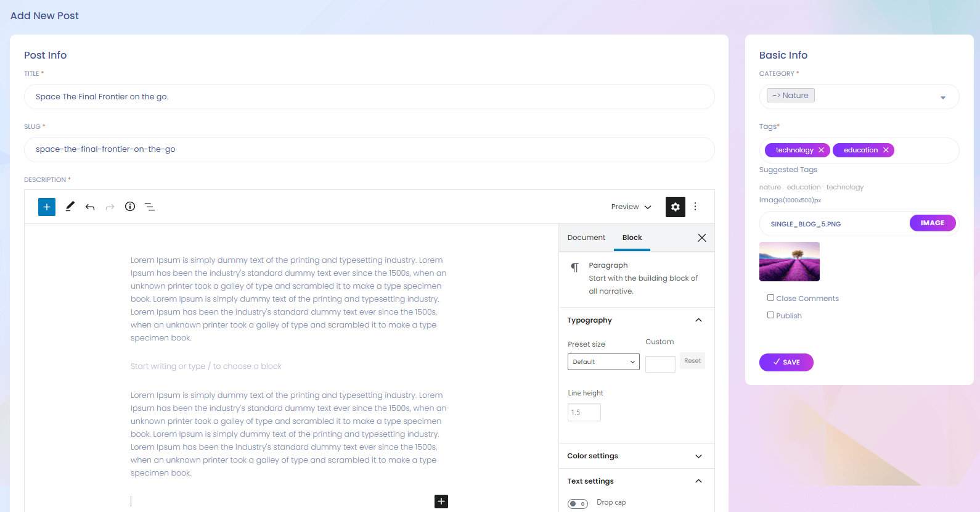Open the list view outline icon
The image size is (980, 512).
pyautogui.click(x=150, y=207)
